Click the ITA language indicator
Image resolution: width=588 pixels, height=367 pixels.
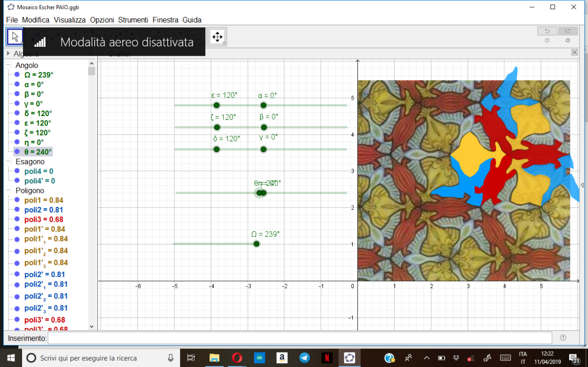(523, 354)
